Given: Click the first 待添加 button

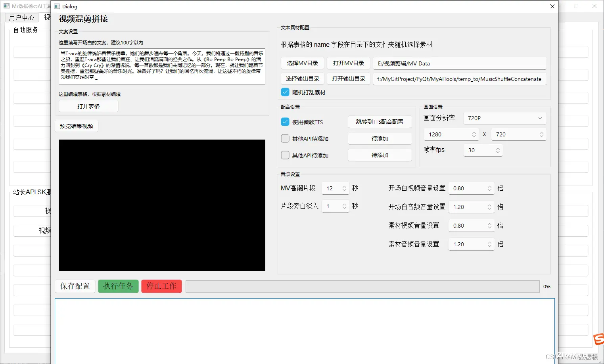Looking at the screenshot, I should pyautogui.click(x=380, y=138).
